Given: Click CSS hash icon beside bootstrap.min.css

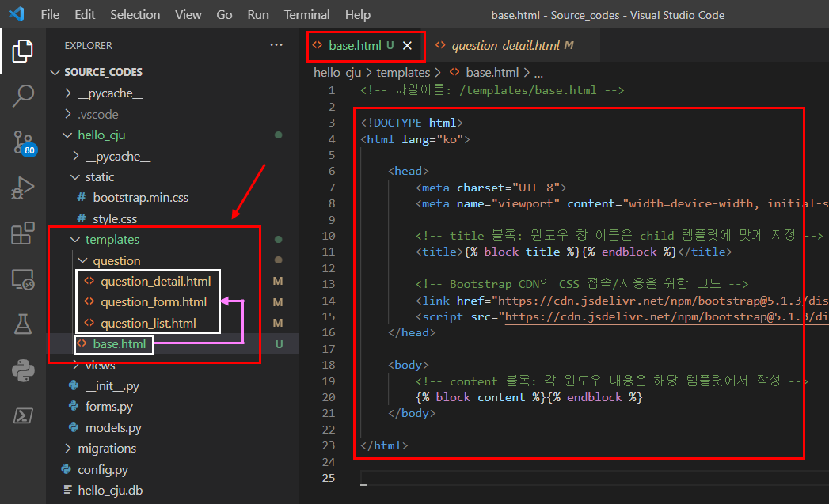Looking at the screenshot, I should 82,197.
